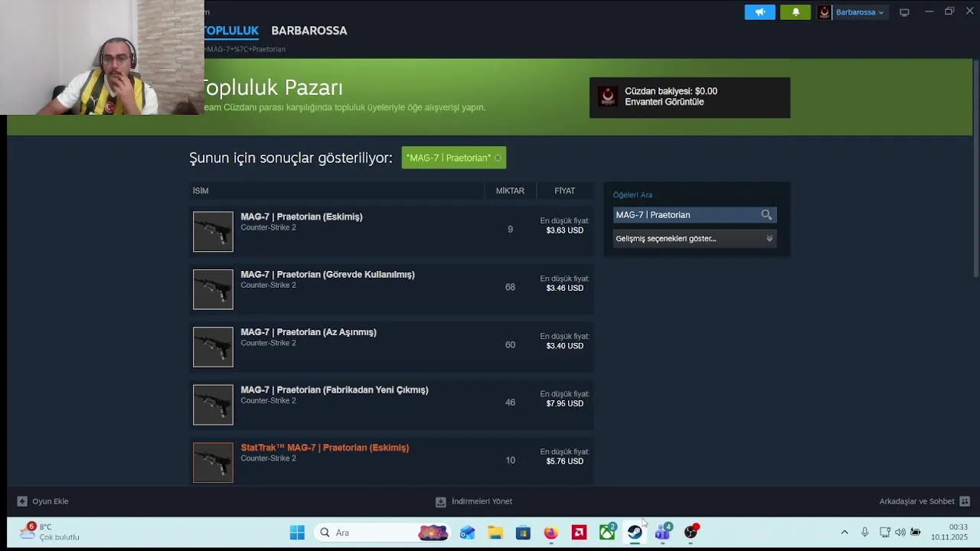This screenshot has height=551, width=980.
Task: Open the green notifications bell
Action: pyautogui.click(x=795, y=12)
